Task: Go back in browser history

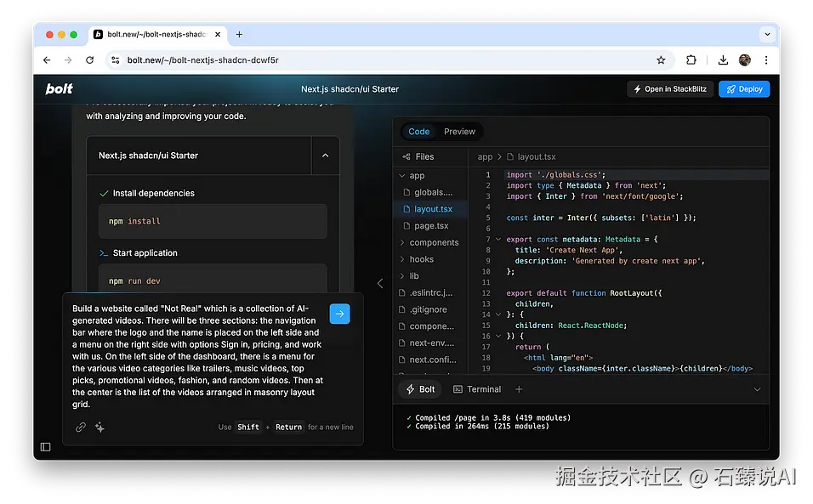Action: (47, 60)
